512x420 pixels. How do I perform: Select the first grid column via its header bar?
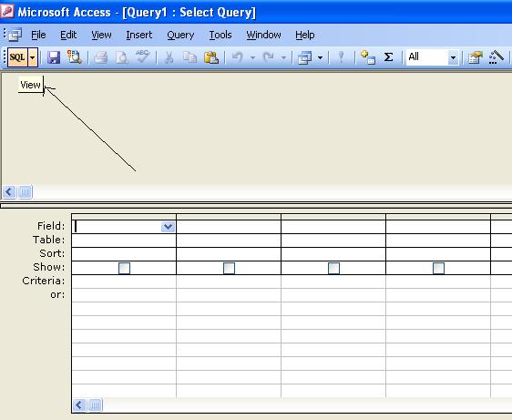pyautogui.click(x=124, y=217)
